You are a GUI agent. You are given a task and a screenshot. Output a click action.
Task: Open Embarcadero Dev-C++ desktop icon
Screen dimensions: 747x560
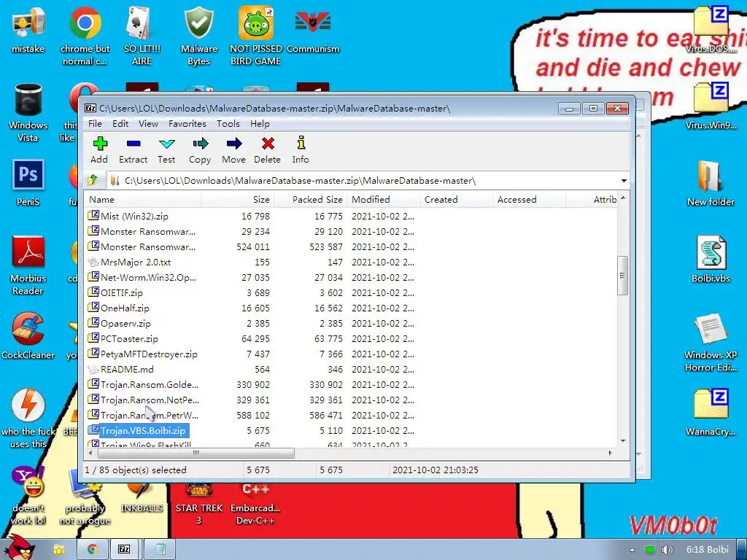pyautogui.click(x=256, y=505)
